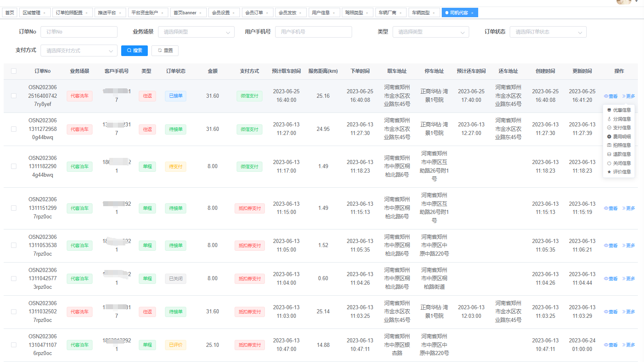
Task: Toggle the select-all checkbox in table header
Action: (14, 71)
